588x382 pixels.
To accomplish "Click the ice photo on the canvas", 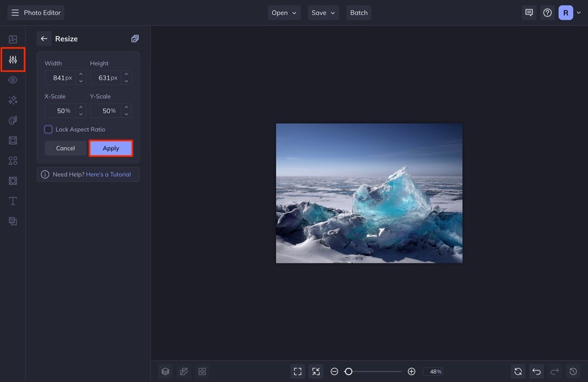I will (x=369, y=193).
